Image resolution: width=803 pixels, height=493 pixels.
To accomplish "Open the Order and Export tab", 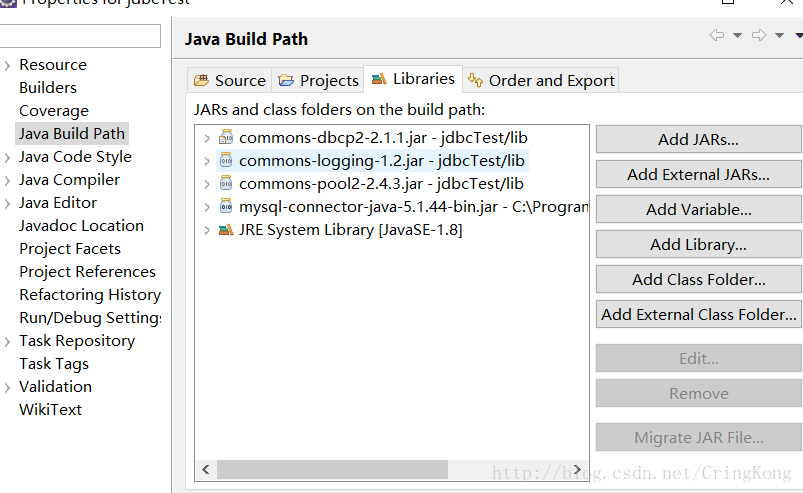I will [541, 80].
